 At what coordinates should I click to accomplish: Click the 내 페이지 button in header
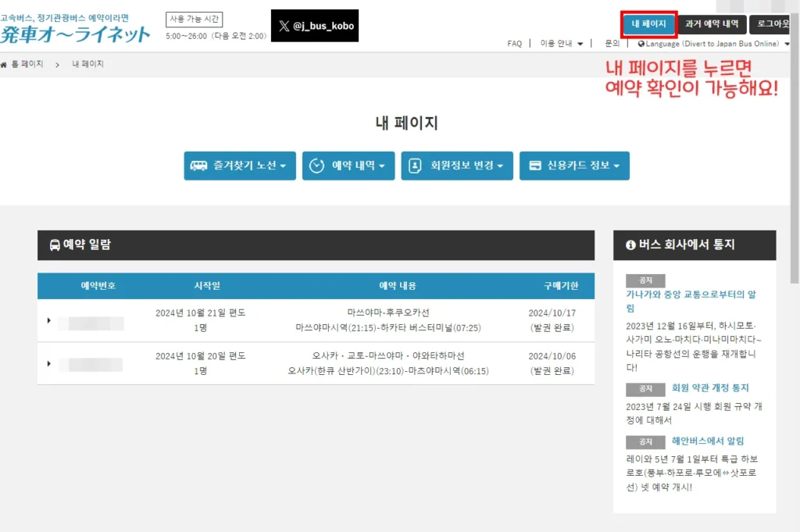(648, 24)
